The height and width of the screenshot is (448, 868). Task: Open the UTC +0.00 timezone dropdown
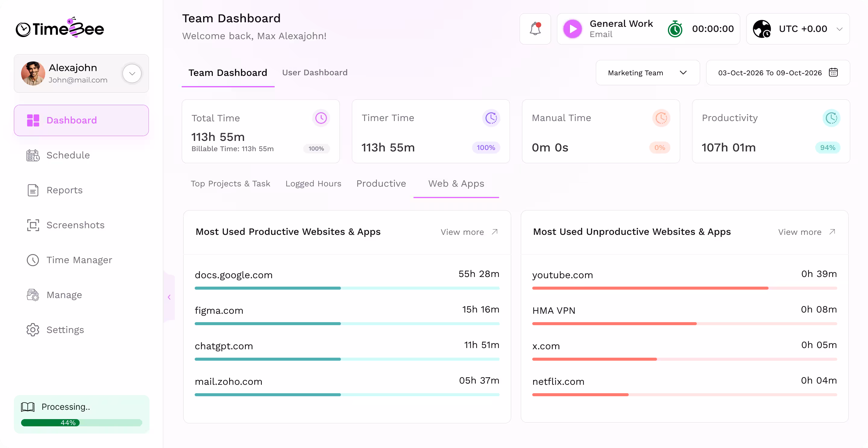pyautogui.click(x=798, y=29)
